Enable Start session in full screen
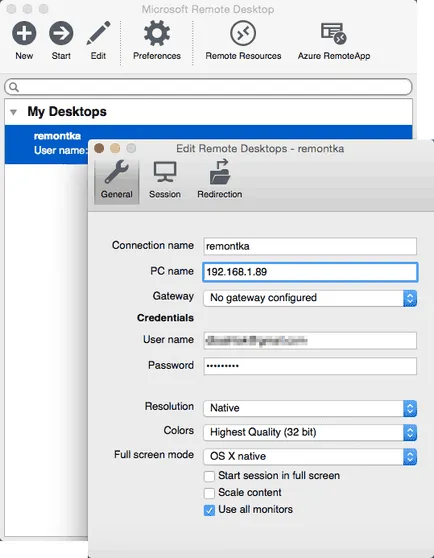 coord(209,476)
